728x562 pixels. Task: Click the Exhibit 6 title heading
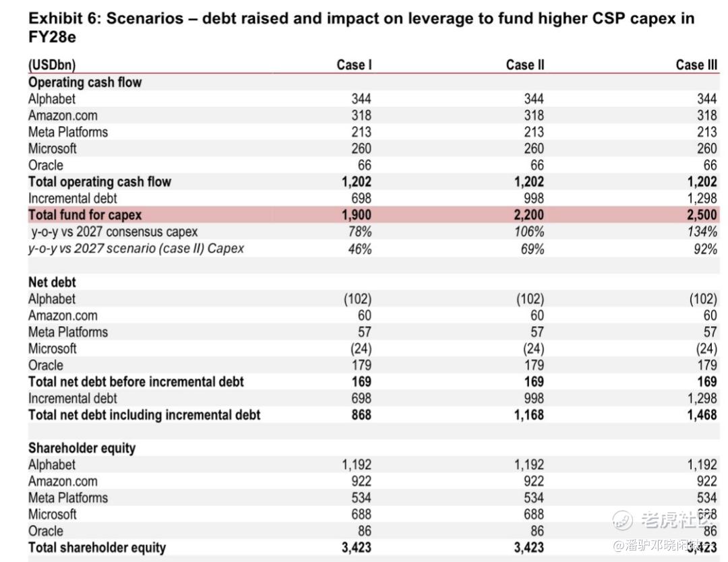tap(361, 28)
